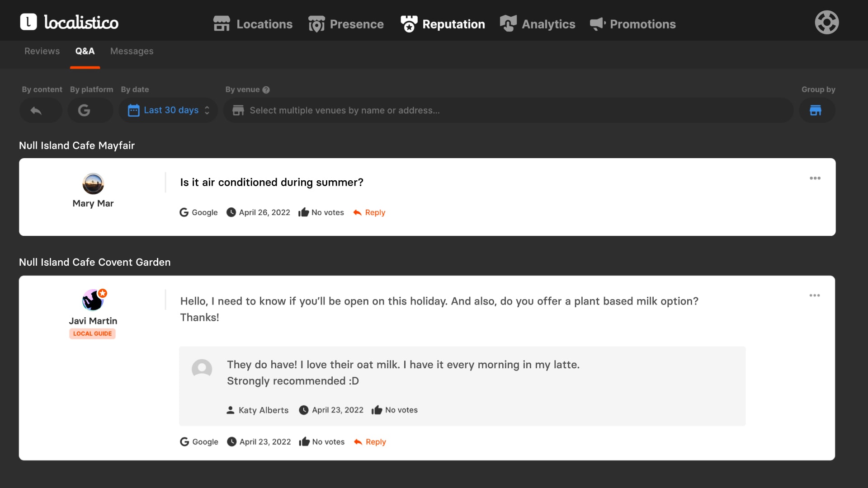Screen dimensions: 868x488
Task: Click the By venue help question icon
Action: pos(266,90)
